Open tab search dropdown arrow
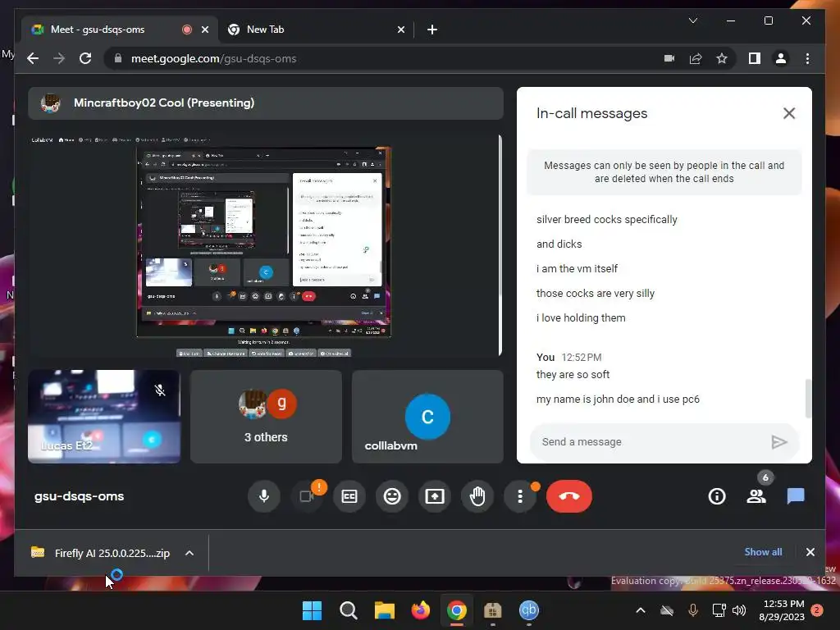Screen dimensions: 840x630 [x=692, y=21]
